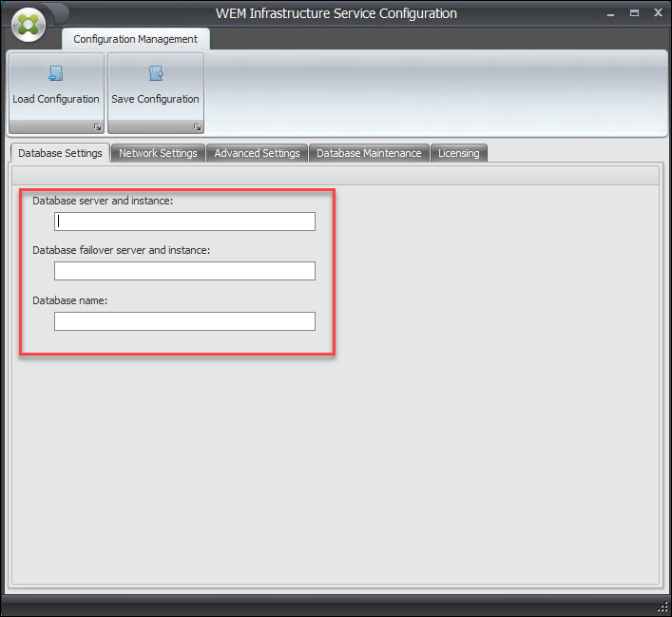The height and width of the screenshot is (617, 672).
Task: Click the 'Database name:' label
Action: (69, 300)
